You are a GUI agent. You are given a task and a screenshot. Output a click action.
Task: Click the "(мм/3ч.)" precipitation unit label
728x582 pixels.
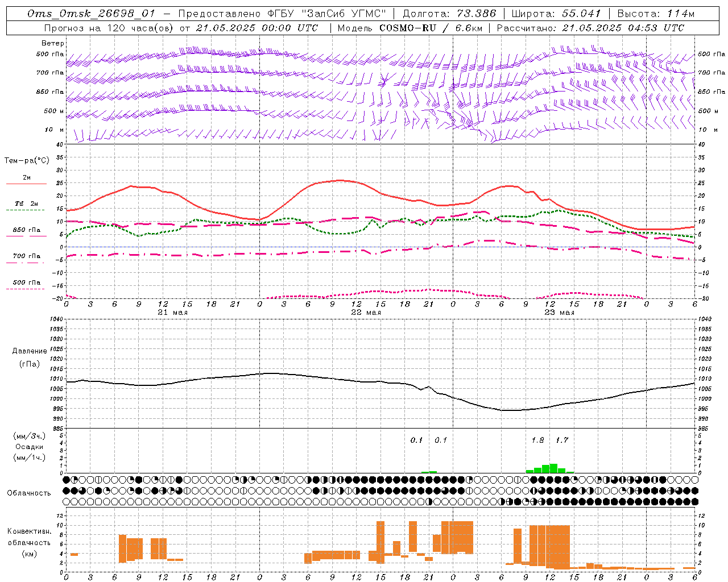pos(29,436)
